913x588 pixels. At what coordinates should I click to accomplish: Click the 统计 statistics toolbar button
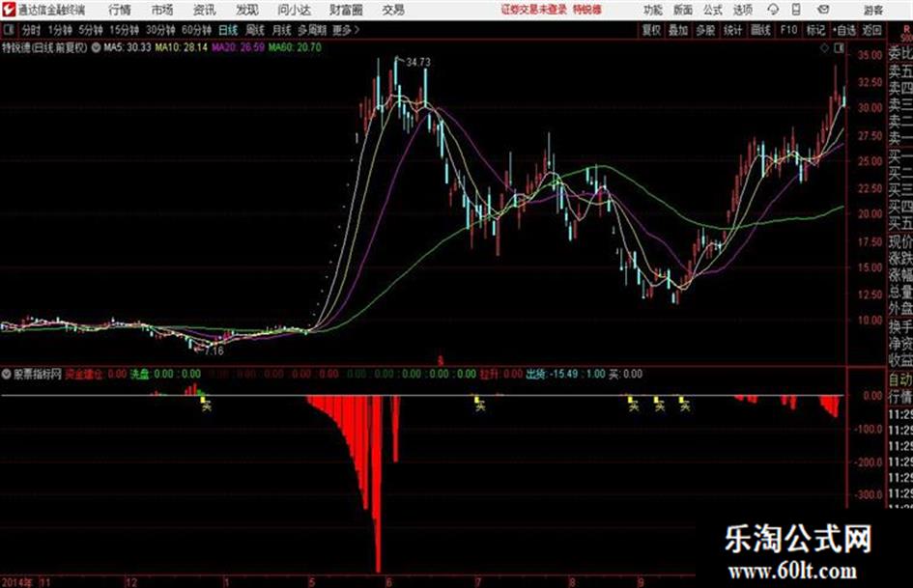[732, 30]
